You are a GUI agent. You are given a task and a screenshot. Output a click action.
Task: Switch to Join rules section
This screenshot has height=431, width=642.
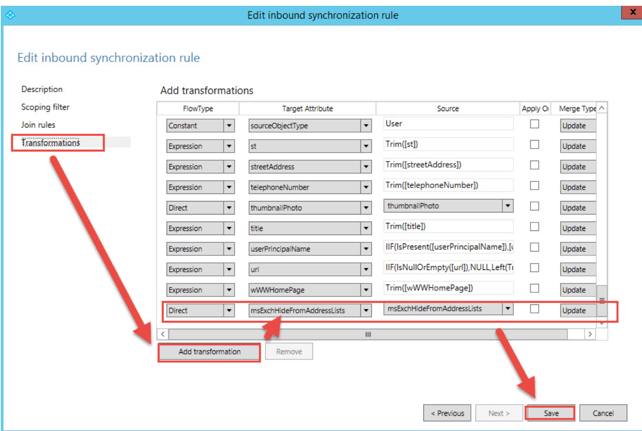(x=38, y=125)
